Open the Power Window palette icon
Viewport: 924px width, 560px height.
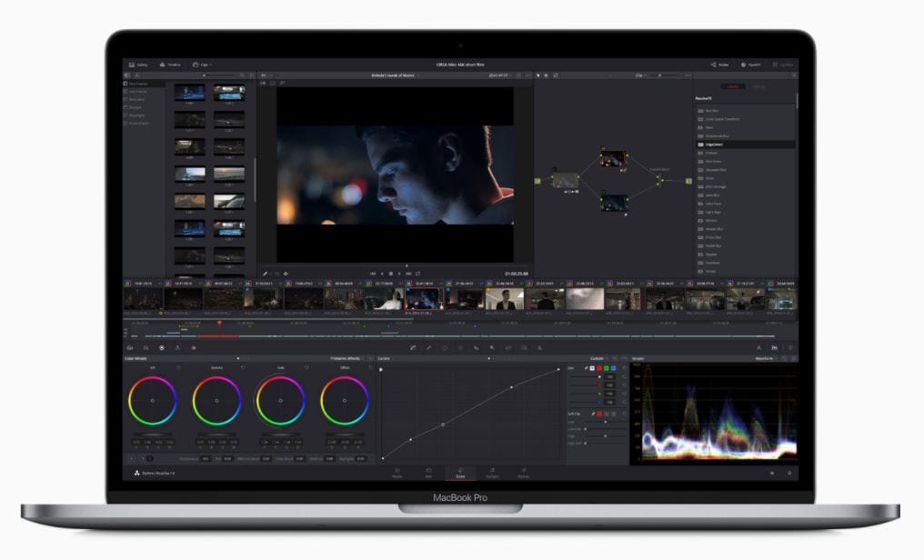(x=445, y=347)
